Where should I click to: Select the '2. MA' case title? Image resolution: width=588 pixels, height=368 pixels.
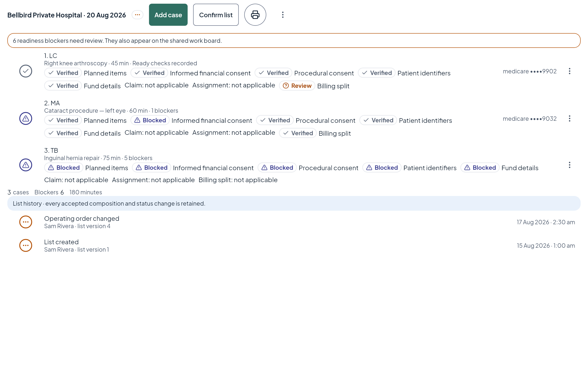[52, 103]
